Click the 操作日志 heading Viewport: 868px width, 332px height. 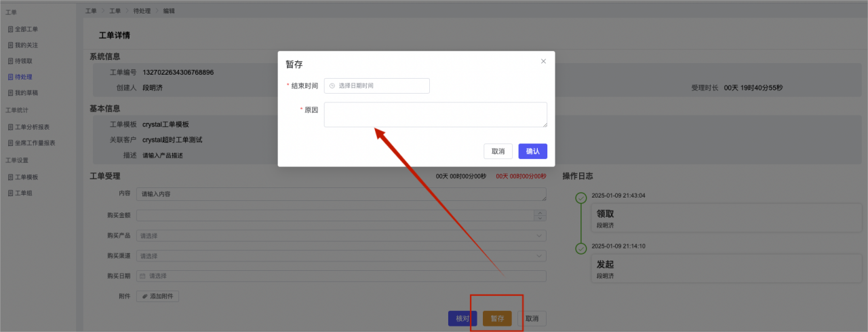(x=578, y=176)
